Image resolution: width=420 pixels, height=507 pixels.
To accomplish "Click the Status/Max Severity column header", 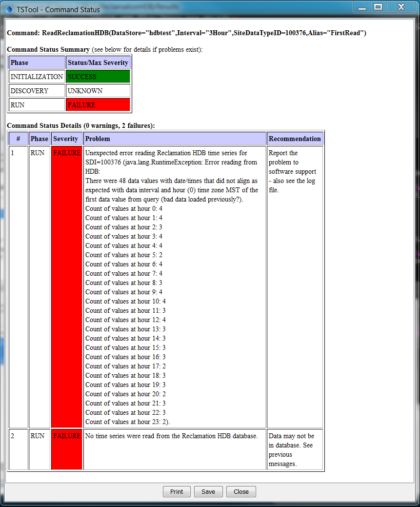I will point(97,62).
